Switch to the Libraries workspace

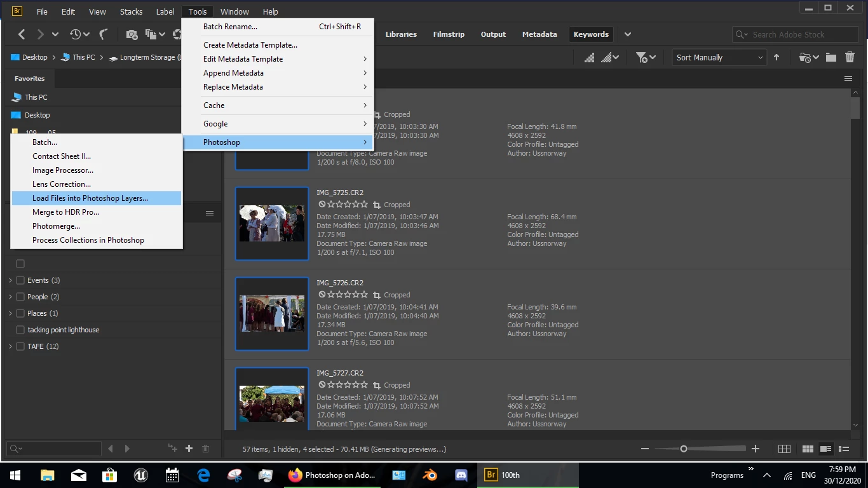(401, 34)
